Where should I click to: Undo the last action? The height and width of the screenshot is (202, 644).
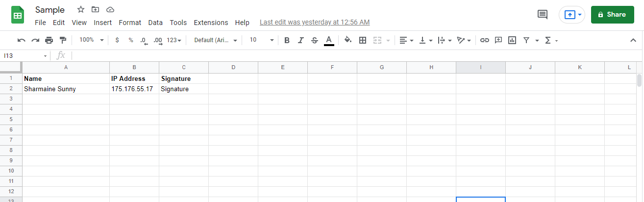[21, 40]
